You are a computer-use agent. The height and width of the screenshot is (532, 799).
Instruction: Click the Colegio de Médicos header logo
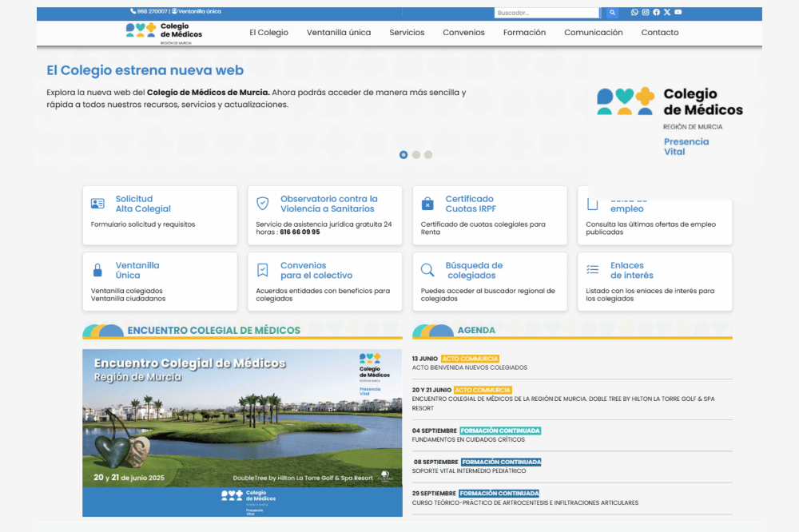[x=164, y=33]
